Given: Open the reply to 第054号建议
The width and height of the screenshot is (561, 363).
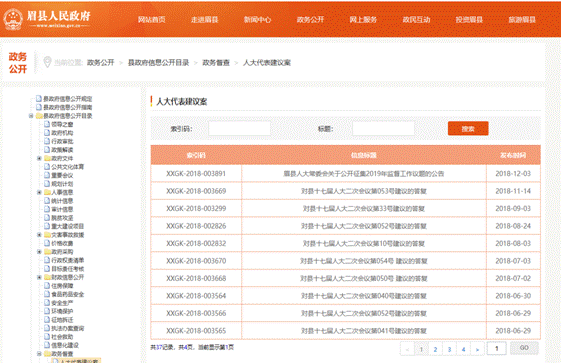Looking at the screenshot, I should 364,261.
